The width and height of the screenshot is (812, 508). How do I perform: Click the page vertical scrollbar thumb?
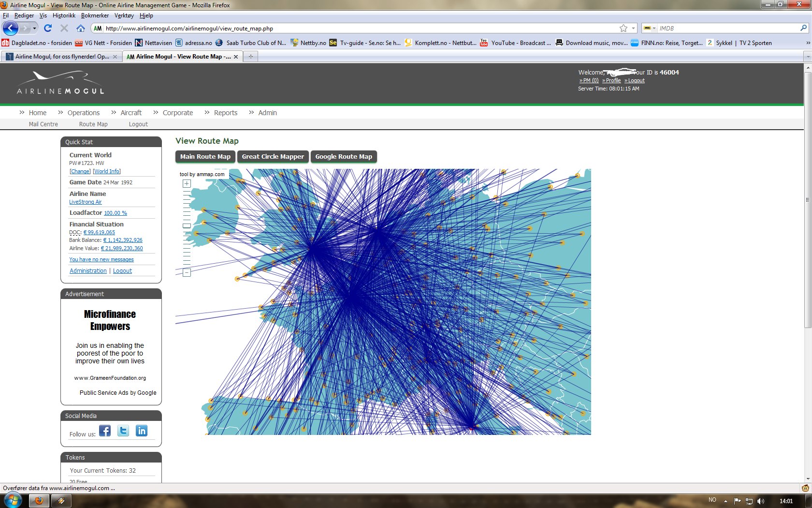(x=808, y=199)
